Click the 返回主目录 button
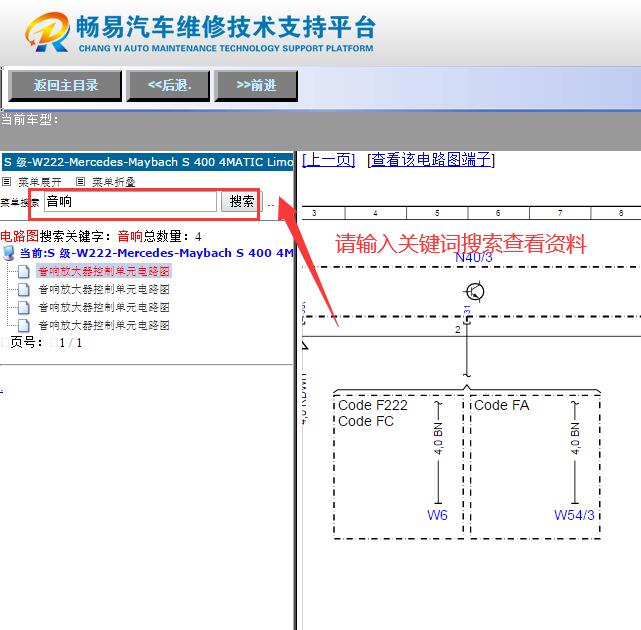 click(65, 85)
